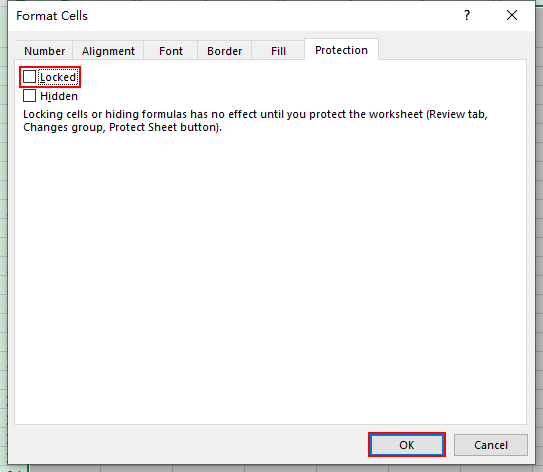Viewport: 543px width, 472px height.
Task: Enable the Locked checkbox
Action: click(x=29, y=77)
